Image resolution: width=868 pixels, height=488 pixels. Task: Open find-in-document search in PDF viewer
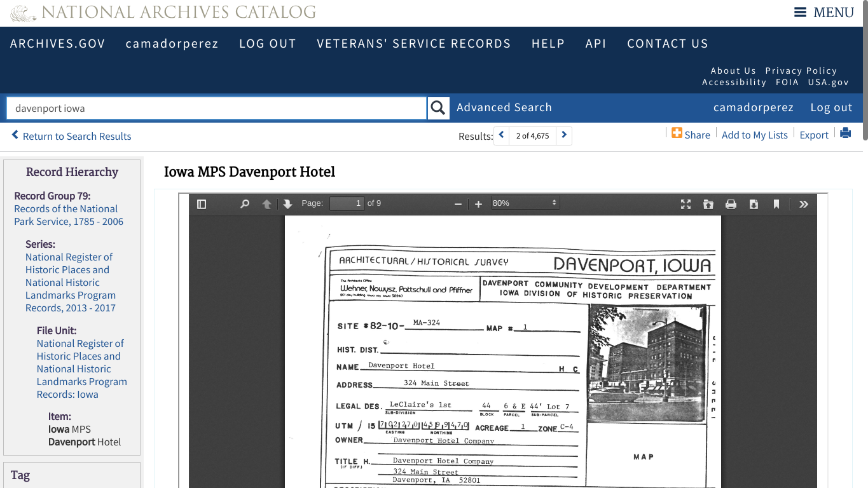tap(244, 204)
